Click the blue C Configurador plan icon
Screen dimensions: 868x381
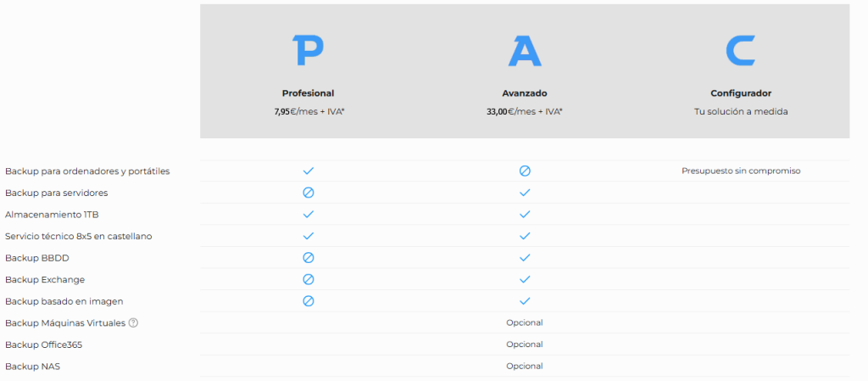coord(741,50)
